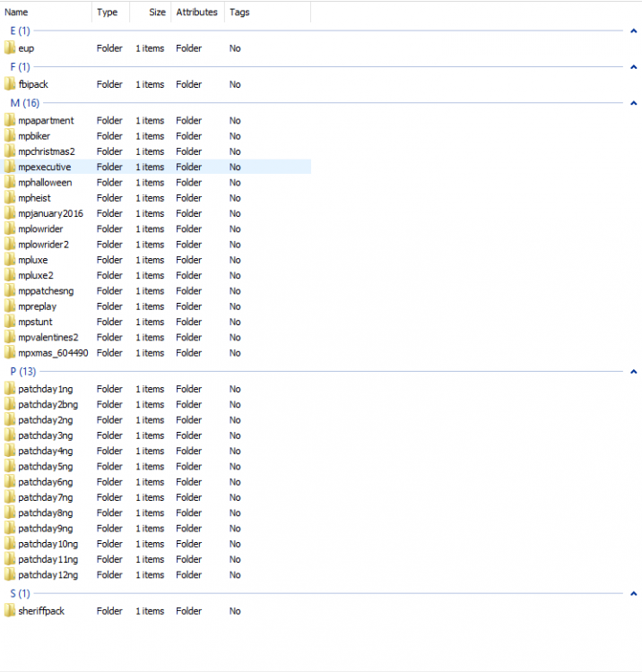Select the mpjanuary2016 folder icon
The height and width of the screenshot is (672, 642).
point(10,213)
